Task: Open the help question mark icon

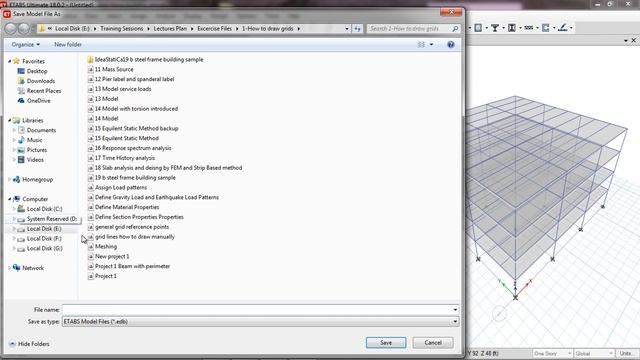Action: click(451, 44)
